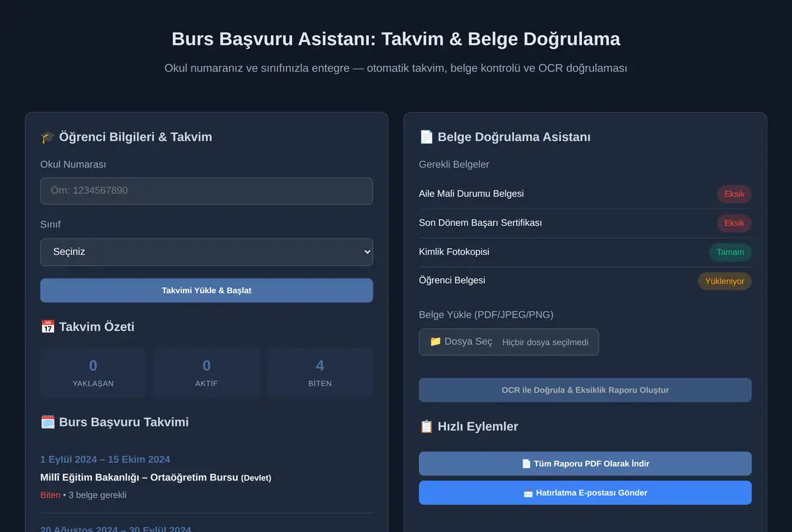Click the date range '1 Eylül 2024 – 15 Ekim 2024'
The image size is (792, 532).
(x=105, y=459)
